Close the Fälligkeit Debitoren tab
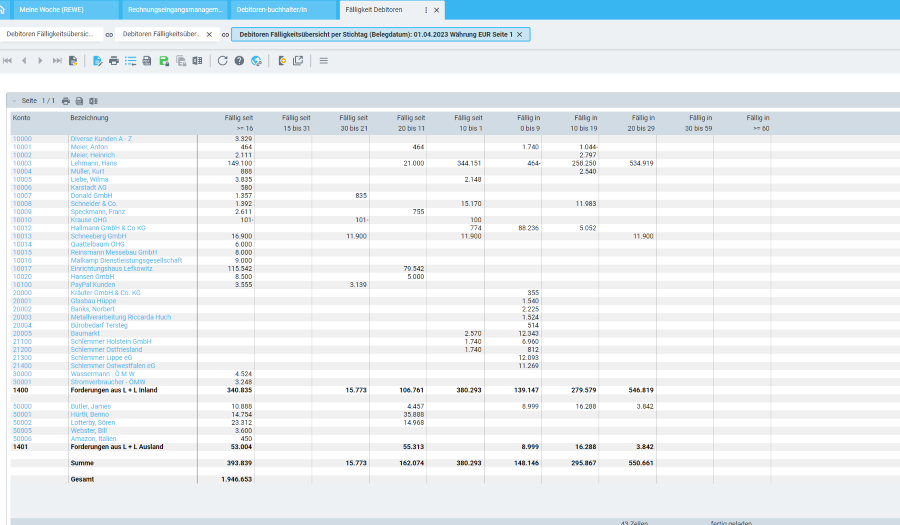The width and height of the screenshot is (900, 525). 438,9
